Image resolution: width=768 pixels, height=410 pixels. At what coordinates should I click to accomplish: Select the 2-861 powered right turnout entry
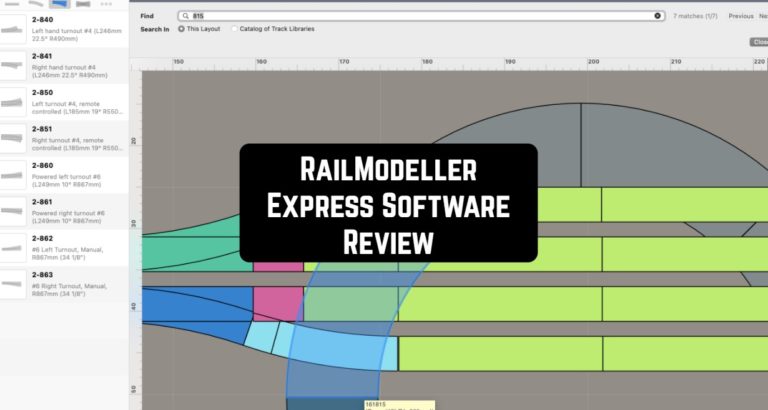(x=64, y=212)
